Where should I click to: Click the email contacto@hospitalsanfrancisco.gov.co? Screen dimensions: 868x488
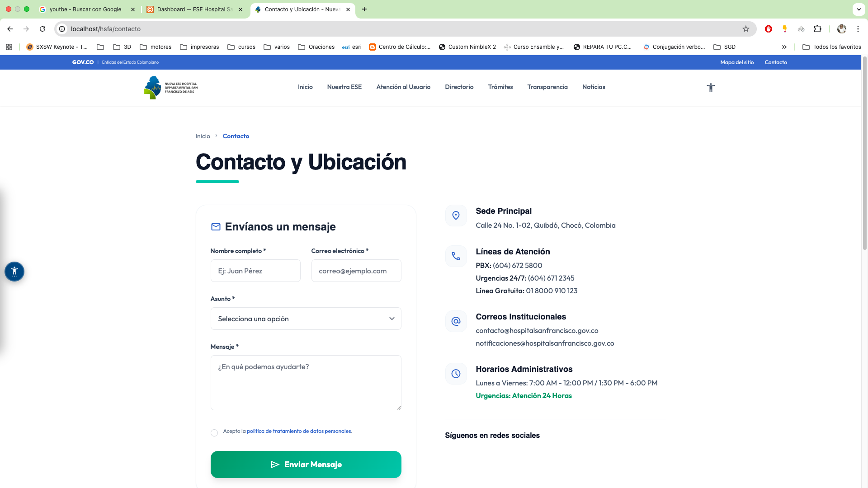coord(537,331)
